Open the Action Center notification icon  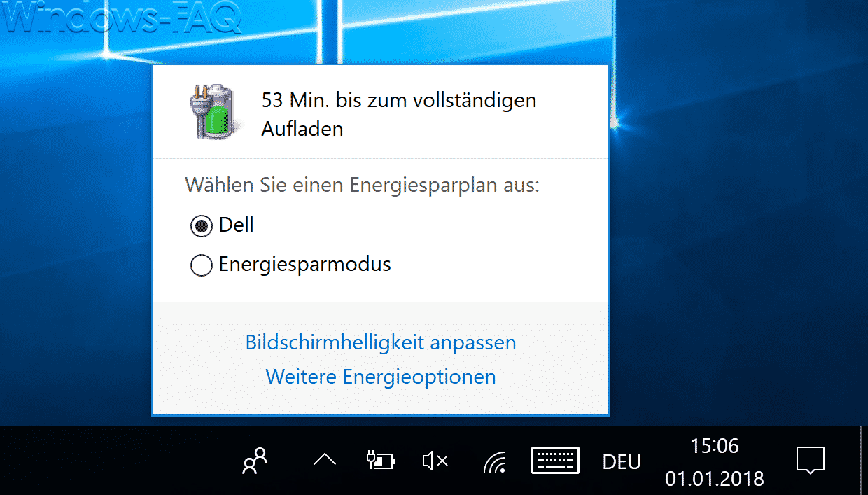[811, 461]
